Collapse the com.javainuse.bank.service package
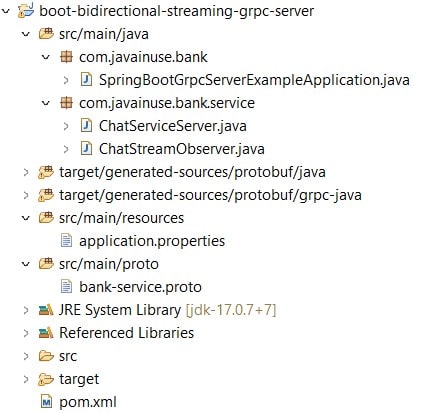This screenshot has height=413, width=422. click(x=46, y=103)
